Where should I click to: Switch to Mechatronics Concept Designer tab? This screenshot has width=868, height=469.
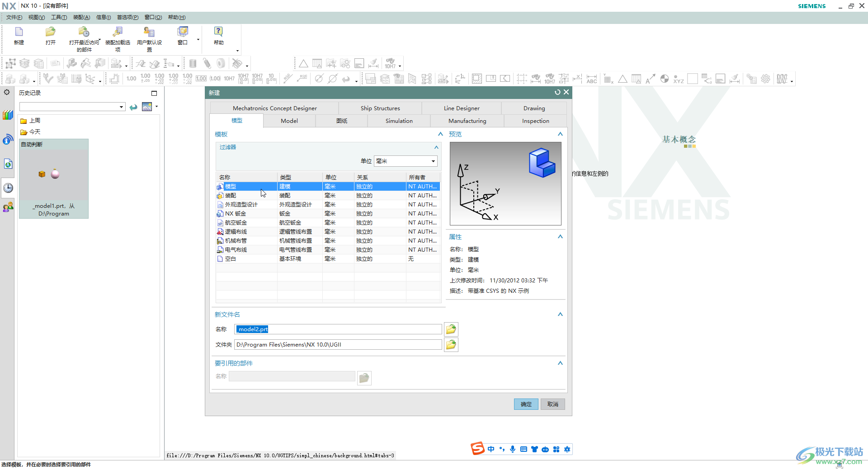(x=275, y=108)
